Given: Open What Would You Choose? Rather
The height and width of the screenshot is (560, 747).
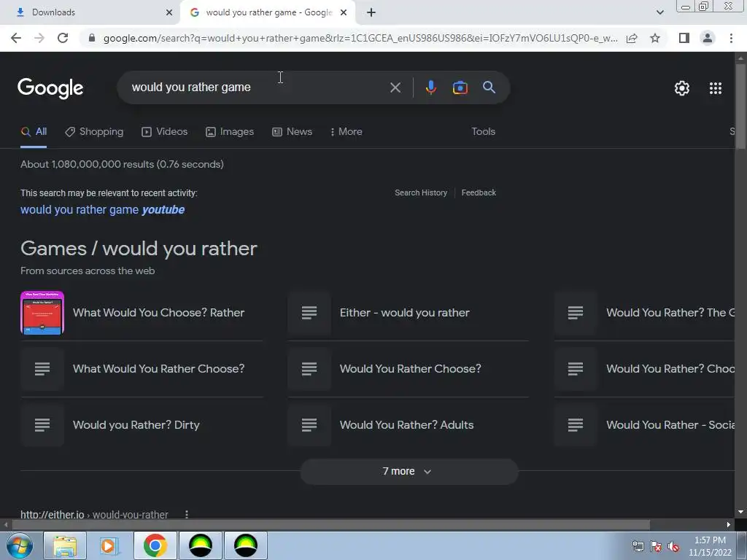Looking at the screenshot, I should 158,313.
